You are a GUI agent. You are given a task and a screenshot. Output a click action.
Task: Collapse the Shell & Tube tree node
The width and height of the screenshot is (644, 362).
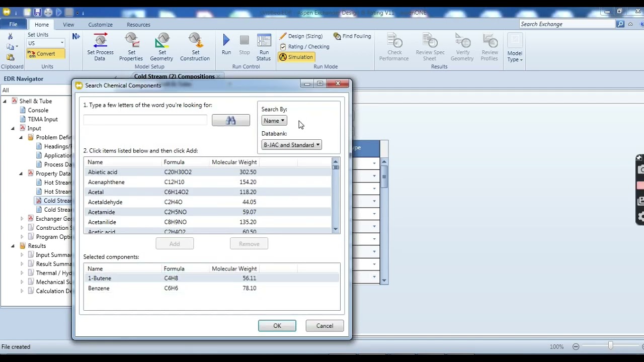click(5, 101)
